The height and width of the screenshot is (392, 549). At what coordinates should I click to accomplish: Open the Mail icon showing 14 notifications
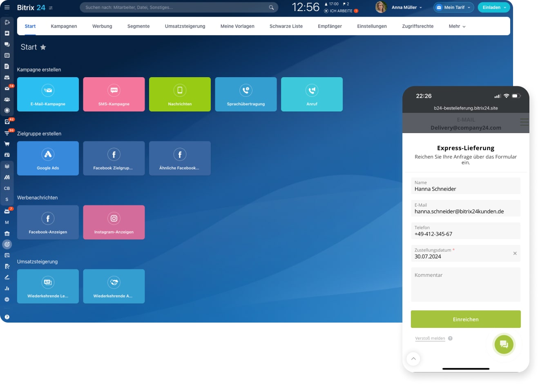(x=7, y=88)
